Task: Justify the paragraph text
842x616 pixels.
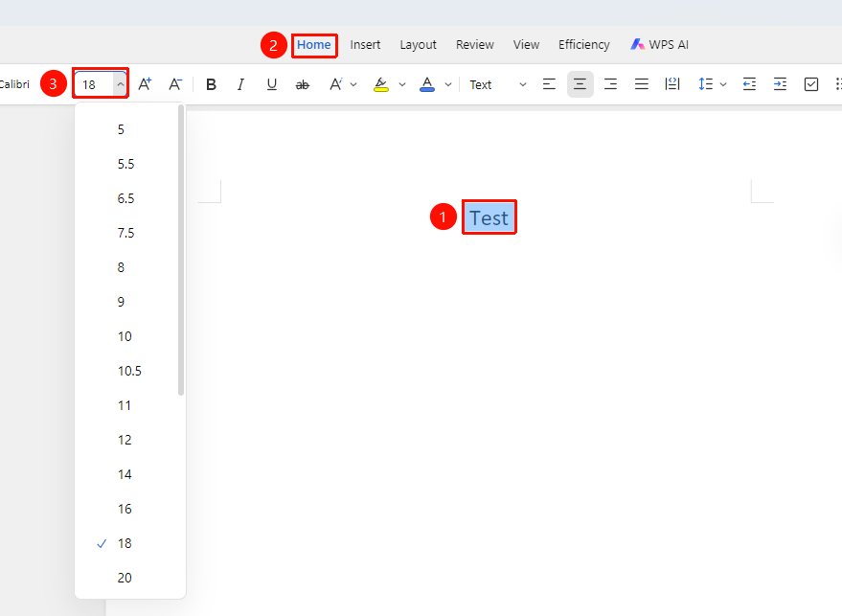Action: (x=642, y=84)
